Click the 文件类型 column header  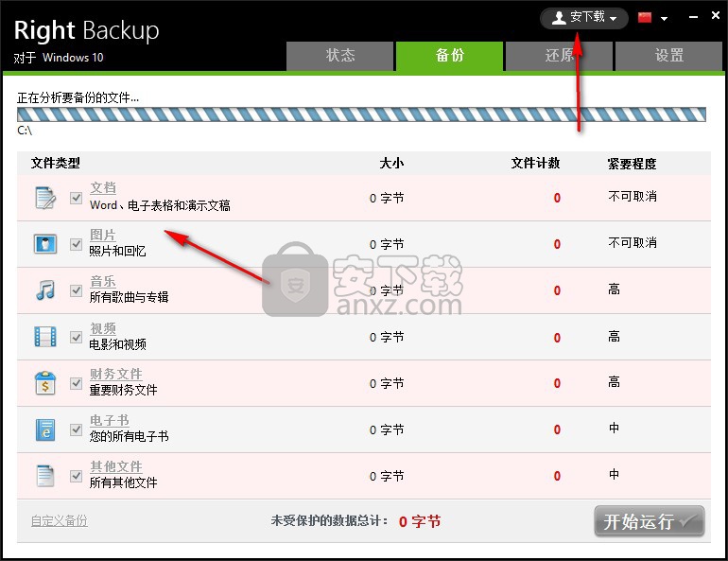click(55, 163)
